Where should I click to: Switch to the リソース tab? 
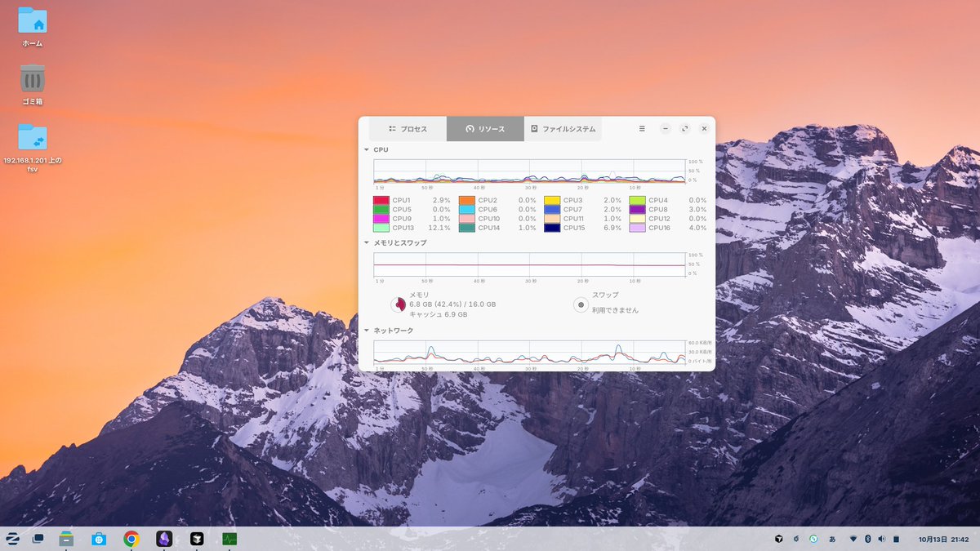485,129
